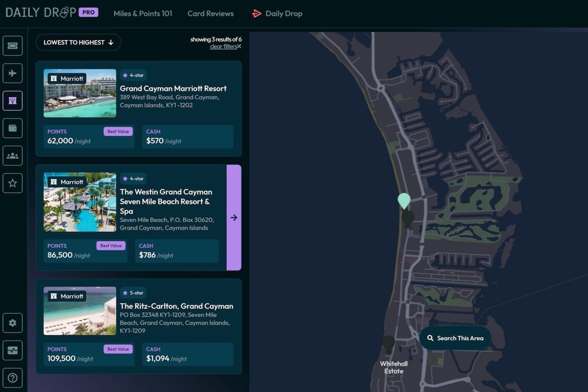Click the showing 3 results of 6 text
588x392 pixels.
[x=216, y=39]
